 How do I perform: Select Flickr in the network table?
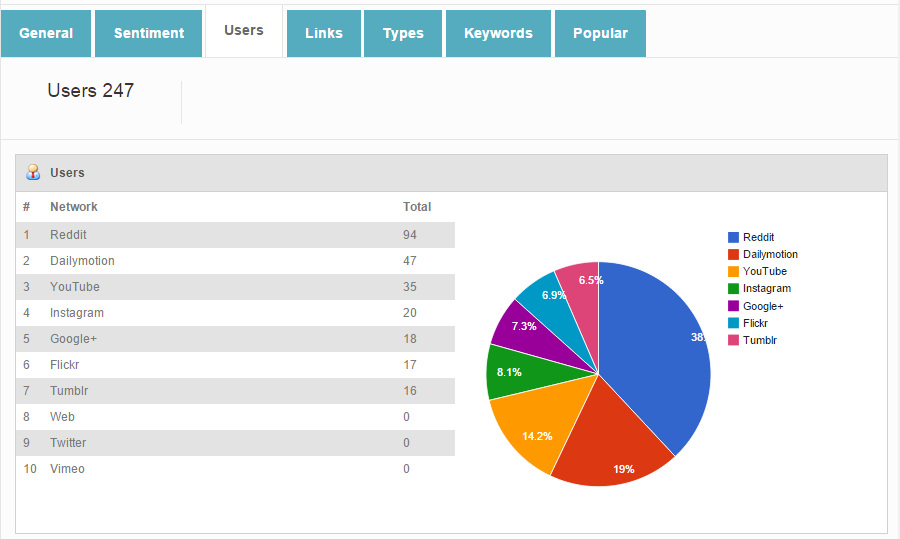click(x=64, y=364)
